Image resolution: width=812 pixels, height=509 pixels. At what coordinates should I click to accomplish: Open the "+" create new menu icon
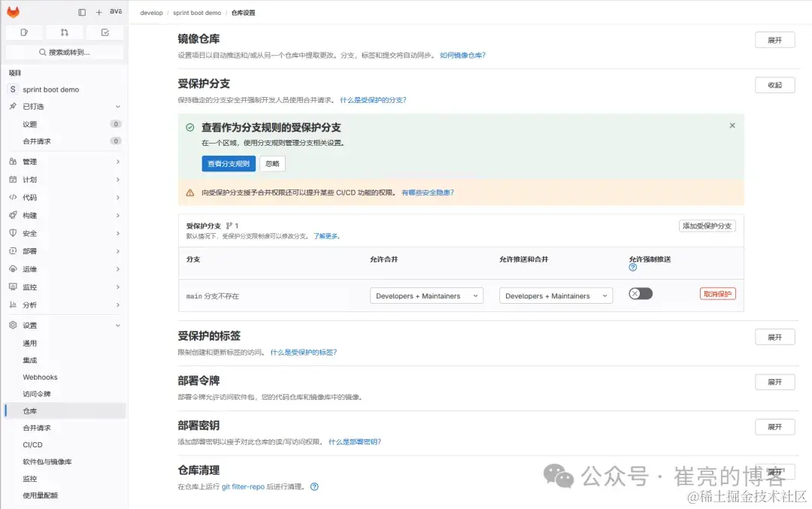tap(98, 12)
